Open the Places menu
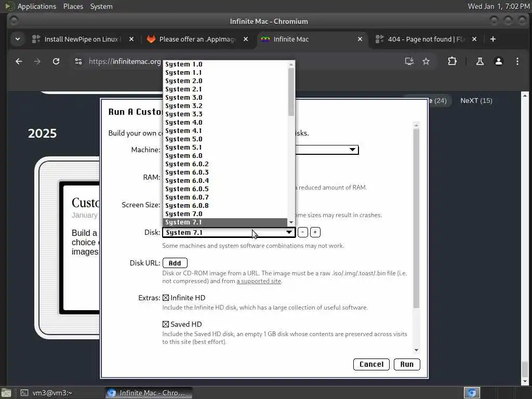Screen dimensions: 532x399 73,6
